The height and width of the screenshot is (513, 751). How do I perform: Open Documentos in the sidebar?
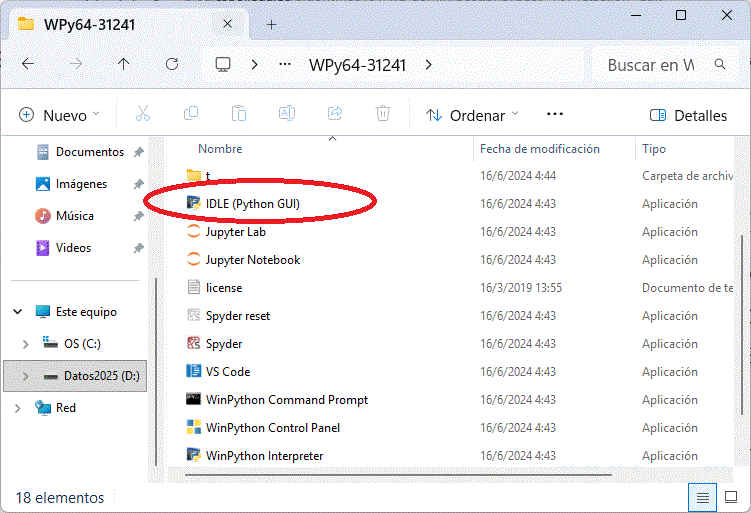pyautogui.click(x=90, y=152)
